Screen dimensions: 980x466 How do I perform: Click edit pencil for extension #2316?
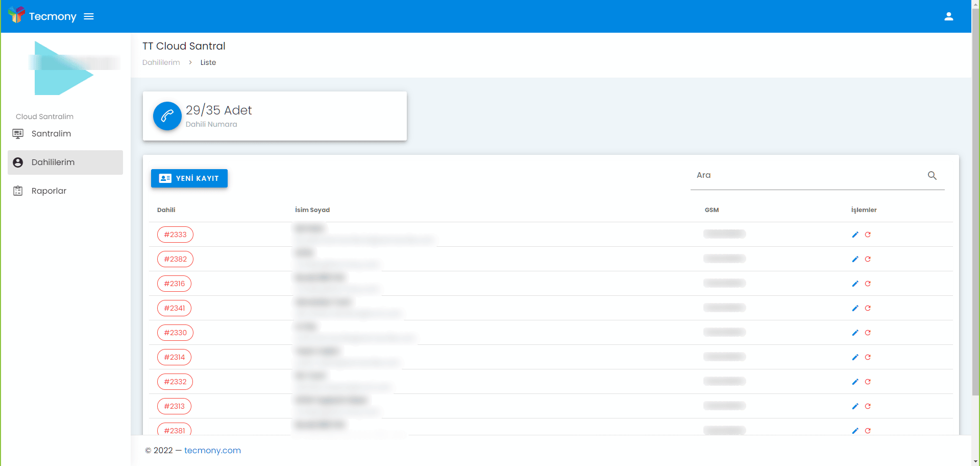click(x=855, y=284)
